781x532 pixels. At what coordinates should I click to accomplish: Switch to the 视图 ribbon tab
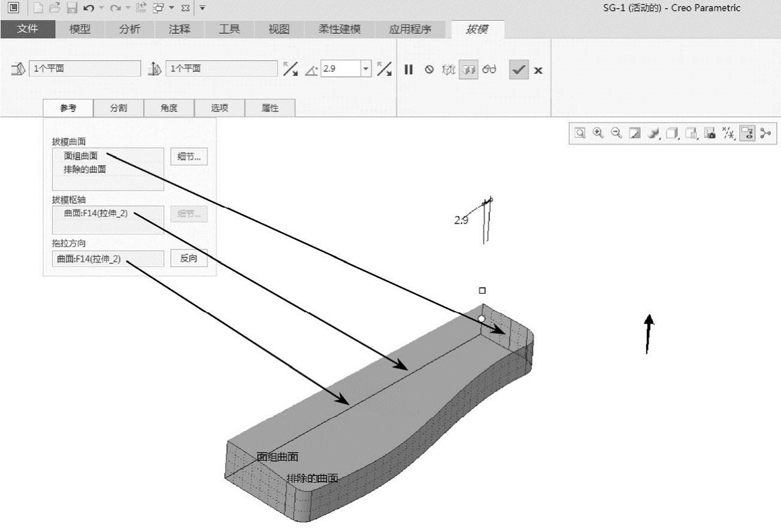click(x=279, y=29)
